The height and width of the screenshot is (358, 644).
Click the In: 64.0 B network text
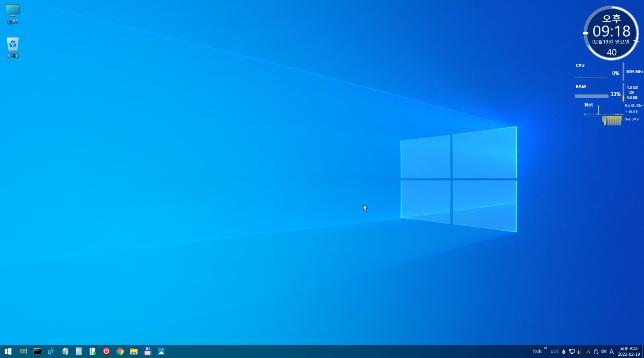click(x=631, y=112)
